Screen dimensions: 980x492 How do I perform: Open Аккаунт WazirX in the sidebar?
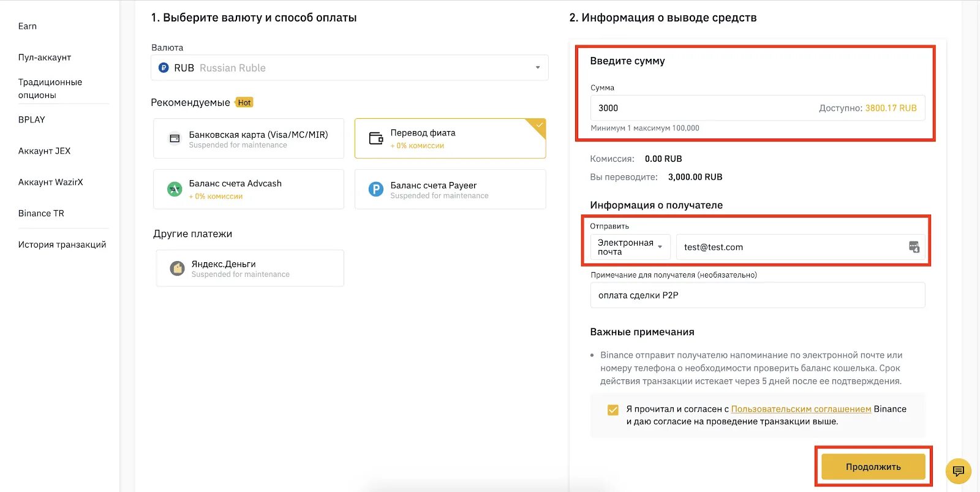click(51, 182)
